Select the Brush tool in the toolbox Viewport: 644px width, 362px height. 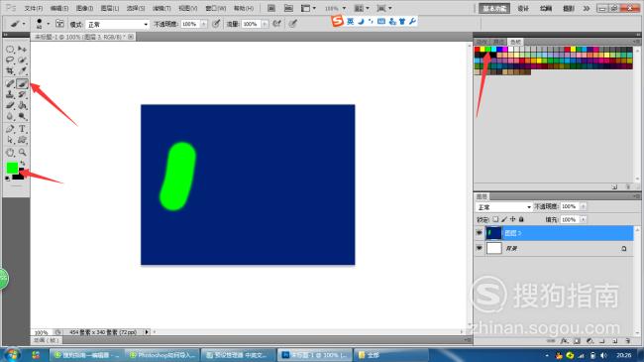point(22,83)
